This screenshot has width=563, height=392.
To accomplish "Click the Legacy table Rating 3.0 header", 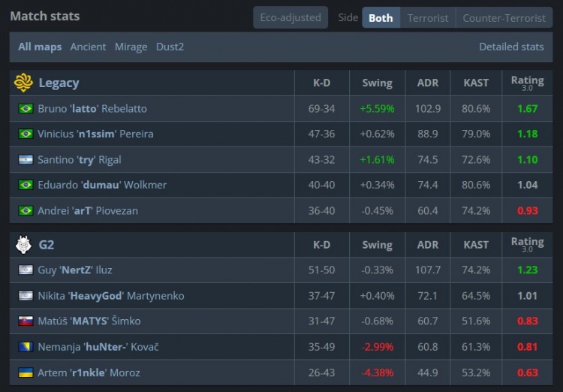I will click(x=527, y=83).
